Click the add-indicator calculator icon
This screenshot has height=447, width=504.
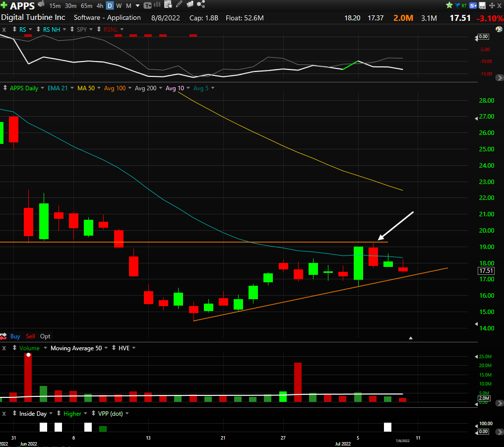pyautogui.click(x=168, y=4)
